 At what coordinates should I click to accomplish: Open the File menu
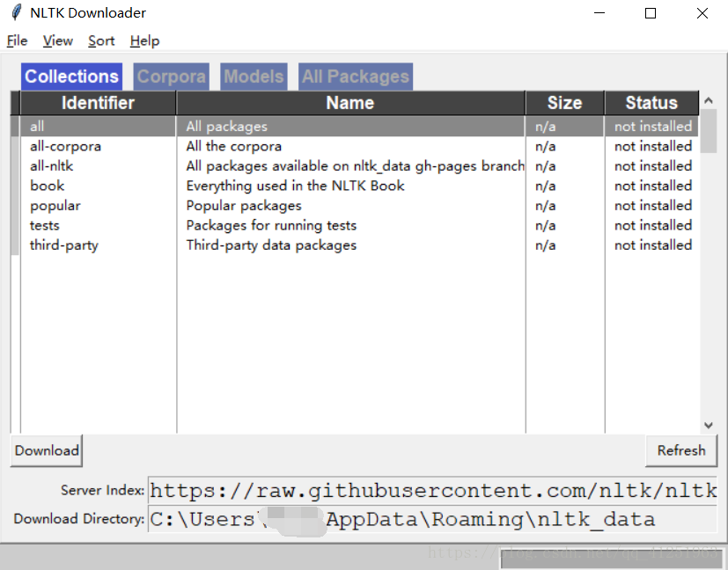point(18,40)
